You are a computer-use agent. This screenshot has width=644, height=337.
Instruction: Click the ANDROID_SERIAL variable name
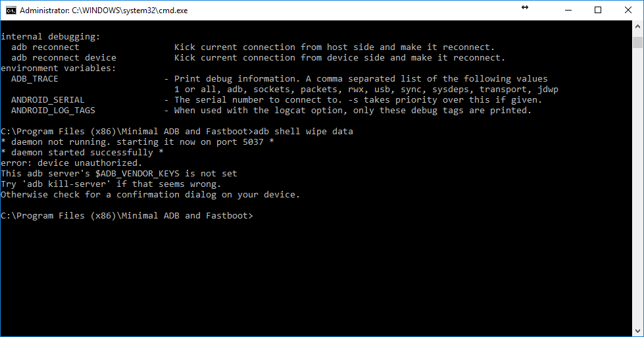(47, 100)
